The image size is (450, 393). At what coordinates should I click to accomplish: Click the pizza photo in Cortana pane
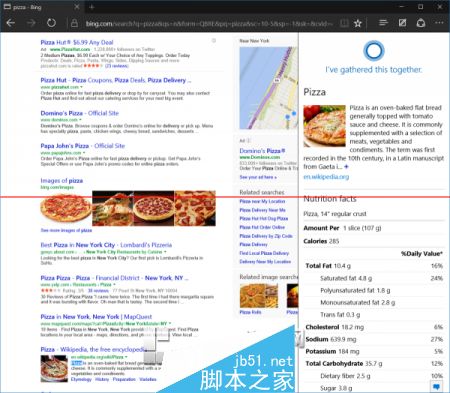(x=324, y=126)
